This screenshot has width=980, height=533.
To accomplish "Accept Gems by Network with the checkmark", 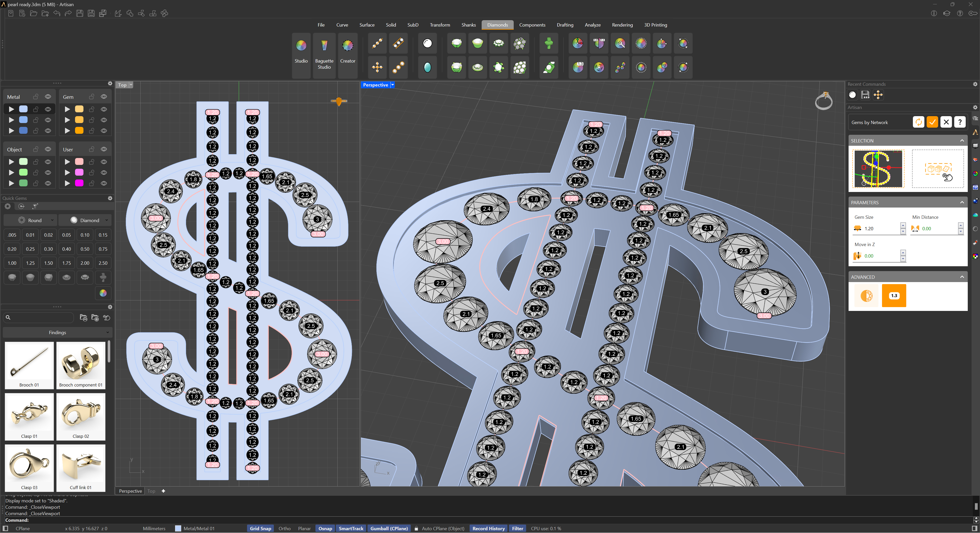I will [x=932, y=122].
